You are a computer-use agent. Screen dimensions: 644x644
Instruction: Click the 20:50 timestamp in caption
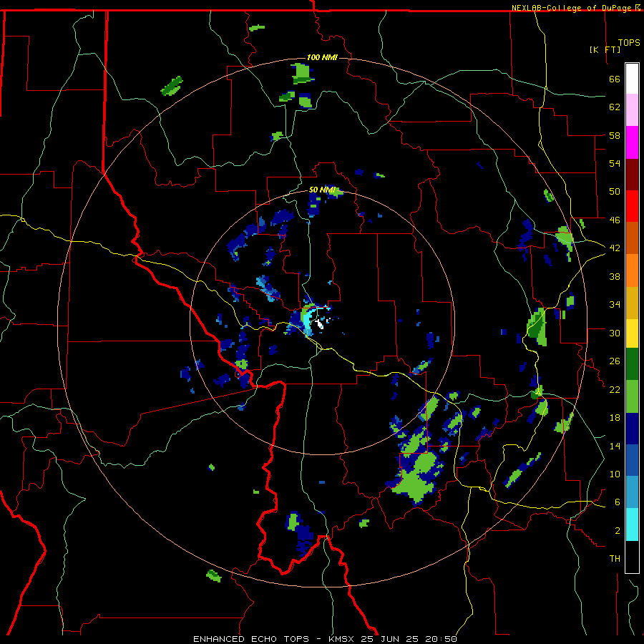click(440, 639)
